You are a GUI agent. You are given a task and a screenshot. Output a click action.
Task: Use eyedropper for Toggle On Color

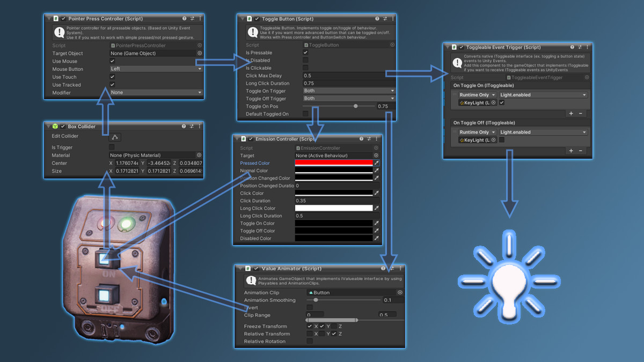377,223
